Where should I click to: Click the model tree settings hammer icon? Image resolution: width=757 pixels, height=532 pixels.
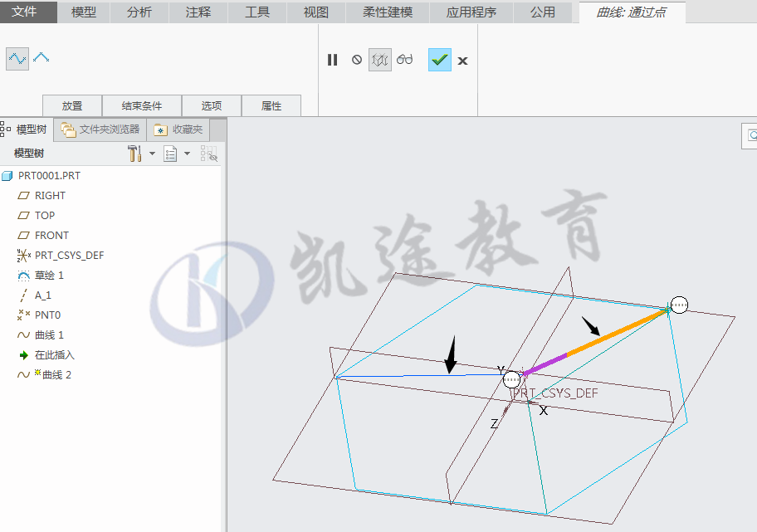[x=134, y=154]
